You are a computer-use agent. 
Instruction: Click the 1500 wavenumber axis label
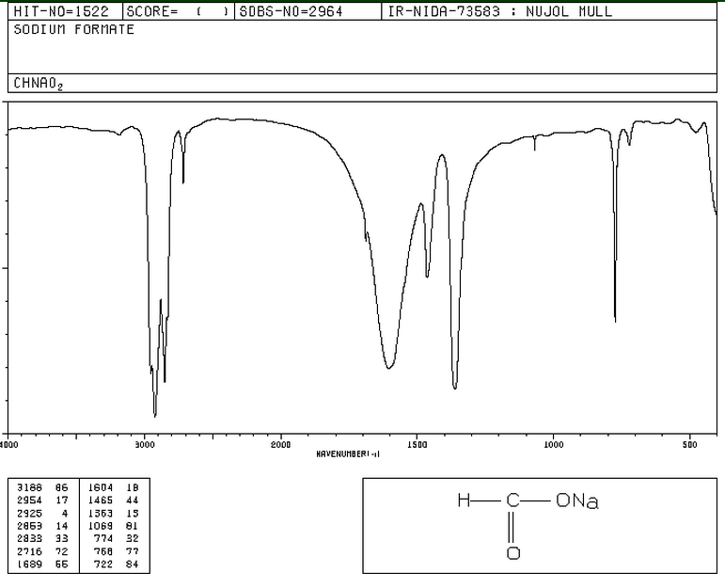click(418, 445)
